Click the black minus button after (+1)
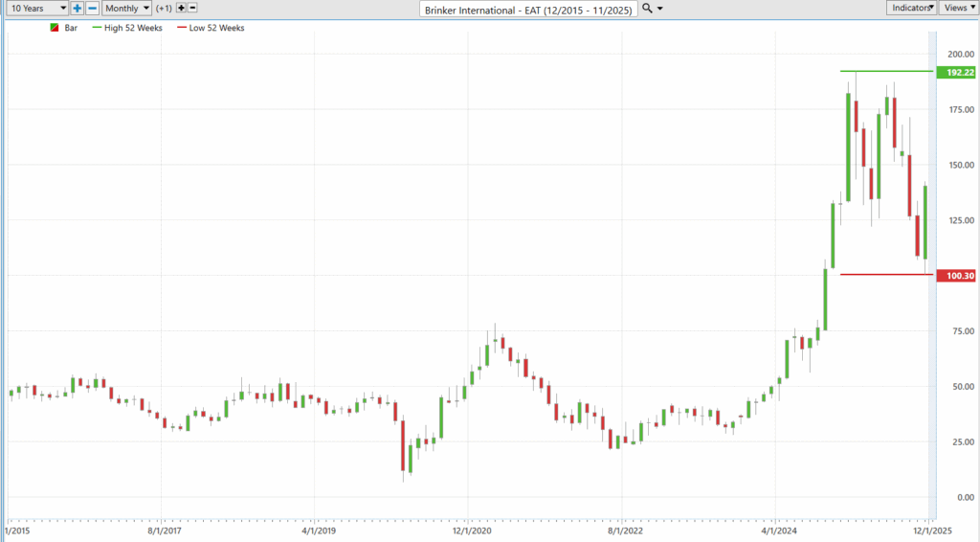The width and height of the screenshot is (980, 542). click(192, 8)
